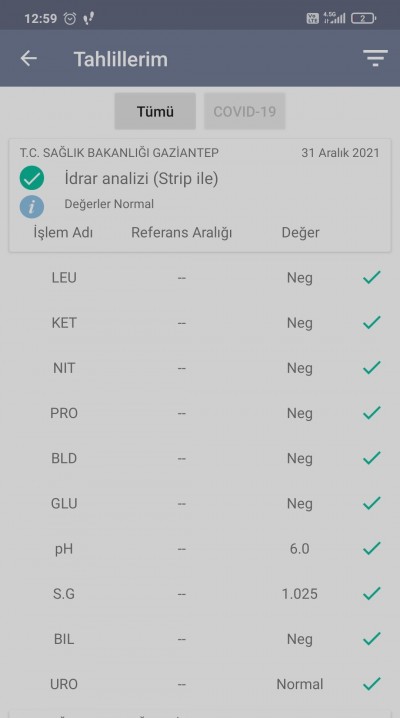Tap the blue info icon
The height and width of the screenshot is (718, 400).
coord(32,207)
